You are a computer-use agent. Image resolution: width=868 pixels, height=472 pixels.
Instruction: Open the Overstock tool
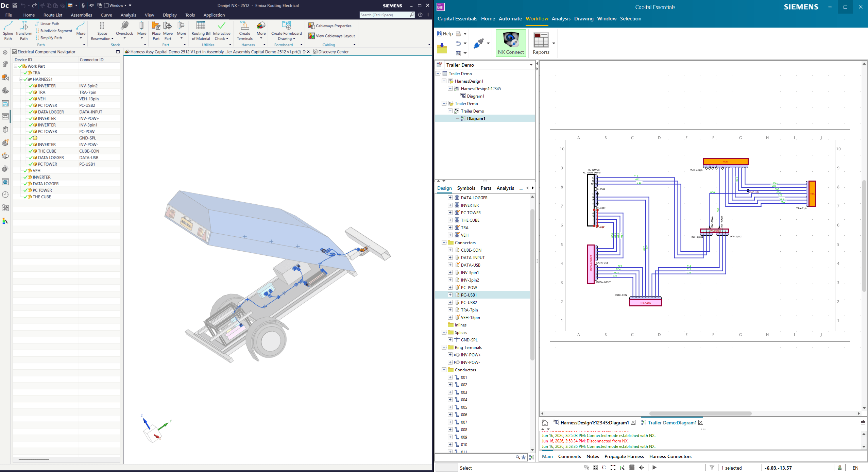[124, 30]
